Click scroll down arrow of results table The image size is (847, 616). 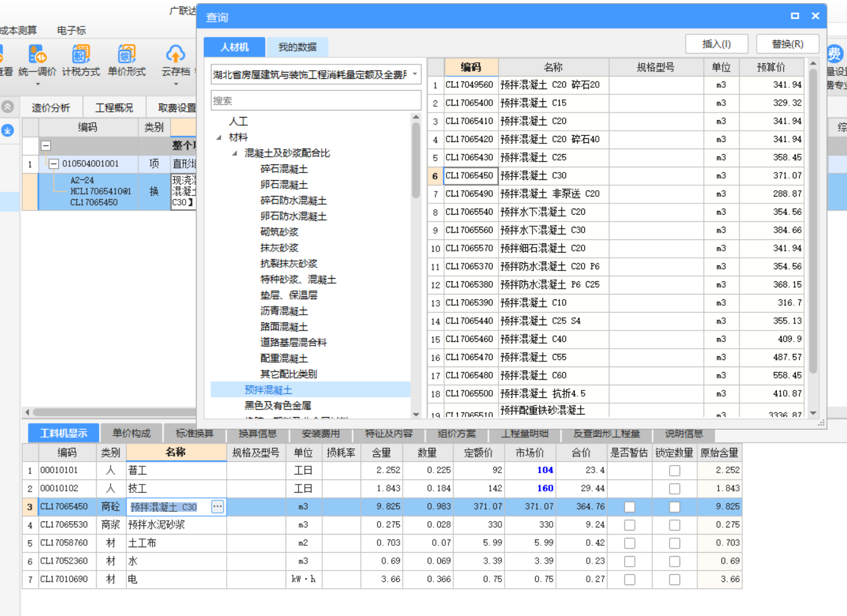point(813,413)
